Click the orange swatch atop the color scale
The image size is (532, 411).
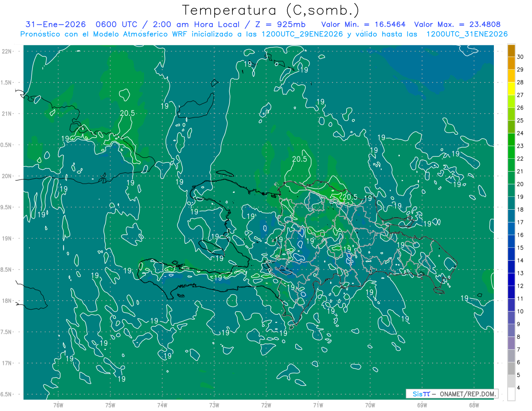tap(511, 51)
